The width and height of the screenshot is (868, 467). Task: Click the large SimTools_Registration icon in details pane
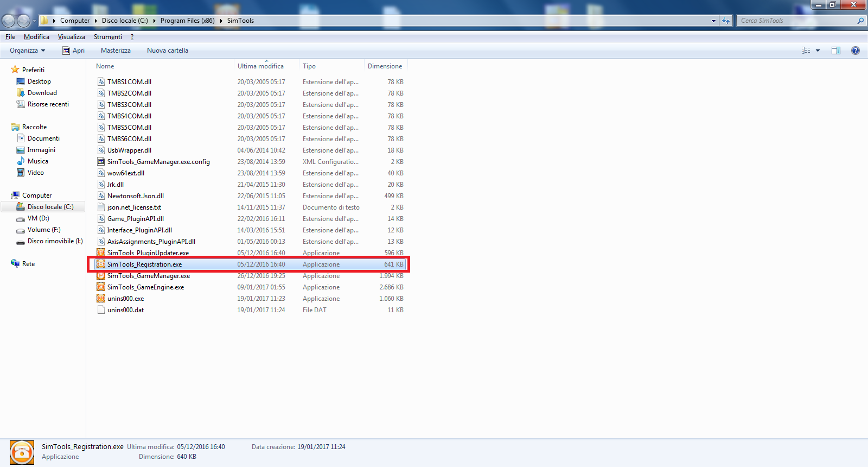[x=22, y=452]
